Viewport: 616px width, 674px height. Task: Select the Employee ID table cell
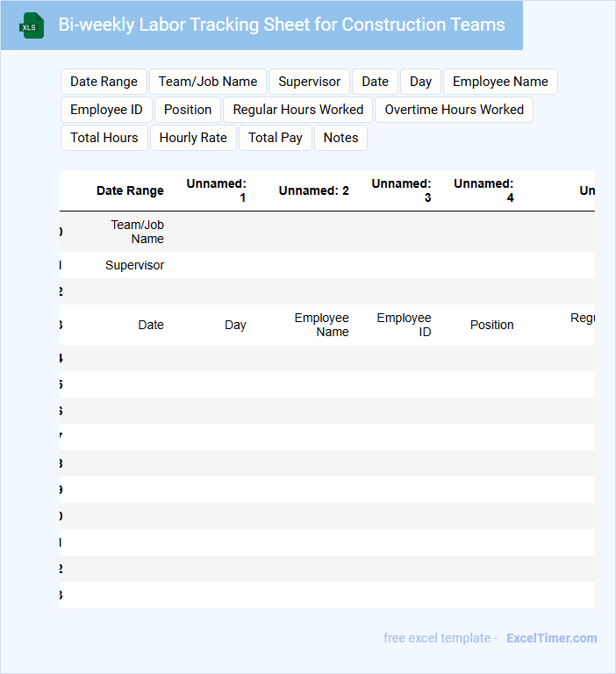click(x=404, y=325)
